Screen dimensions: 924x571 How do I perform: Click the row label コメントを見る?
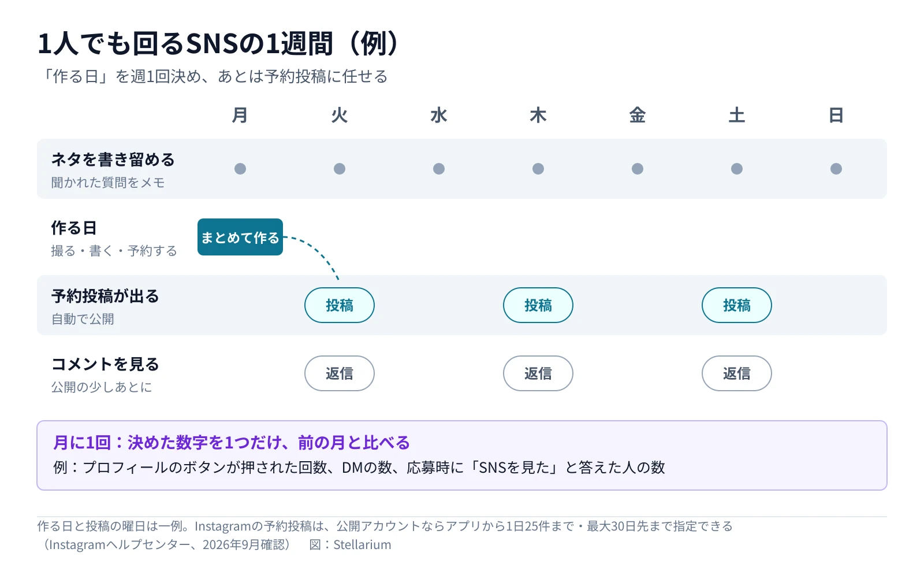105,364
